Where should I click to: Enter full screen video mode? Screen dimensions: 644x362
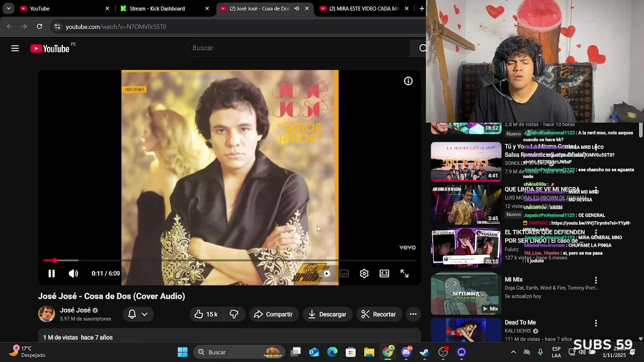(x=405, y=274)
